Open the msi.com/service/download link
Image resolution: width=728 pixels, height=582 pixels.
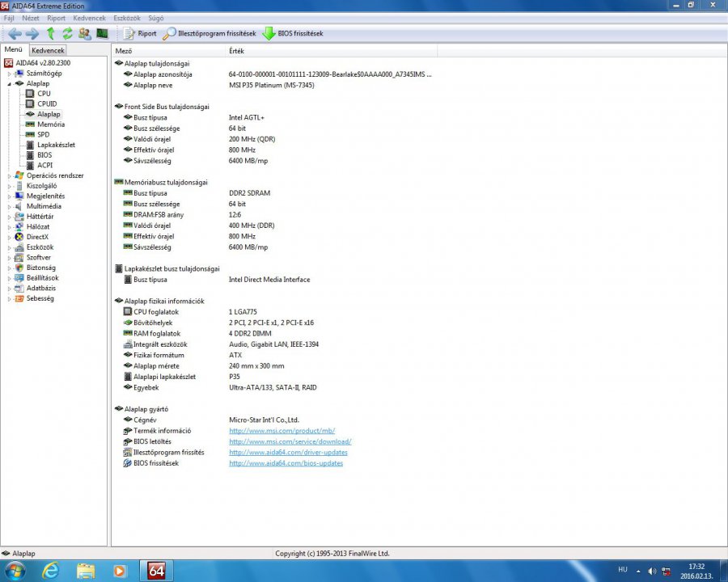(x=290, y=441)
